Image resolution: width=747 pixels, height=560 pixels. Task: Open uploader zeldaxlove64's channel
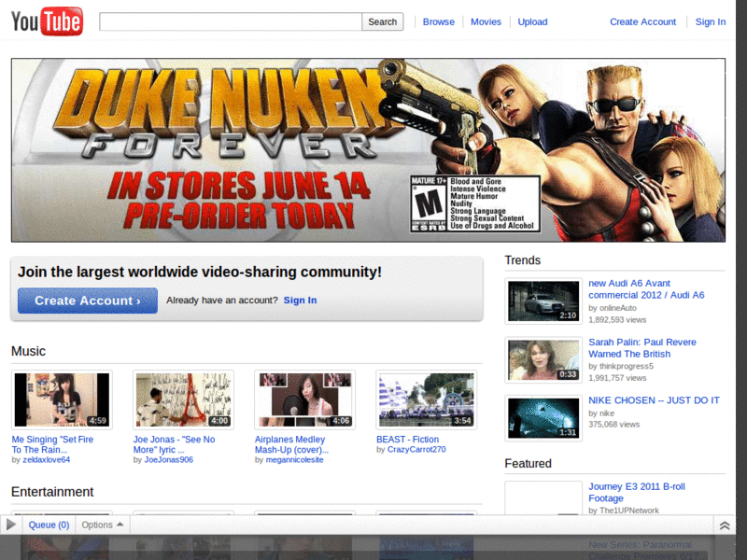coord(46,459)
